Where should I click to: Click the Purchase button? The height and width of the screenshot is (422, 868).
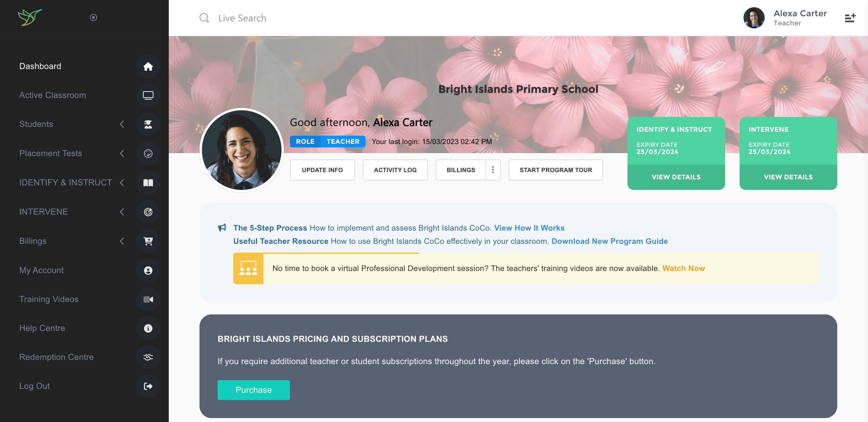253,390
